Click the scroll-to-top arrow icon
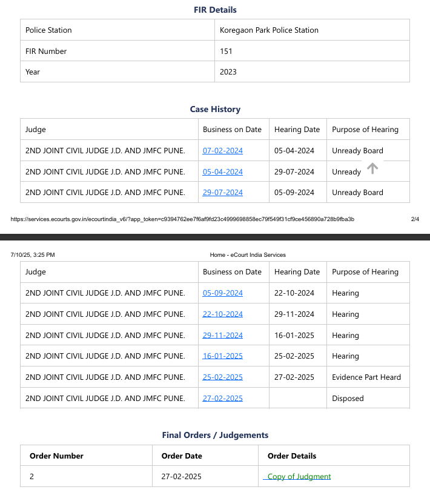 372,168
